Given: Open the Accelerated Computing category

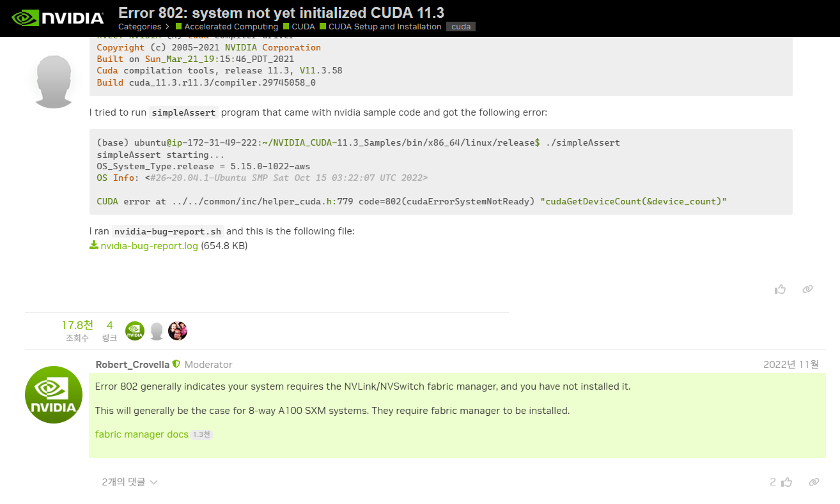Looking at the screenshot, I should pos(227,27).
